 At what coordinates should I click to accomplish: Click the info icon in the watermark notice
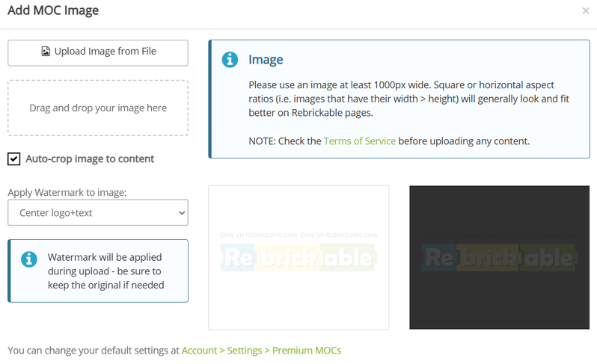coord(28,259)
